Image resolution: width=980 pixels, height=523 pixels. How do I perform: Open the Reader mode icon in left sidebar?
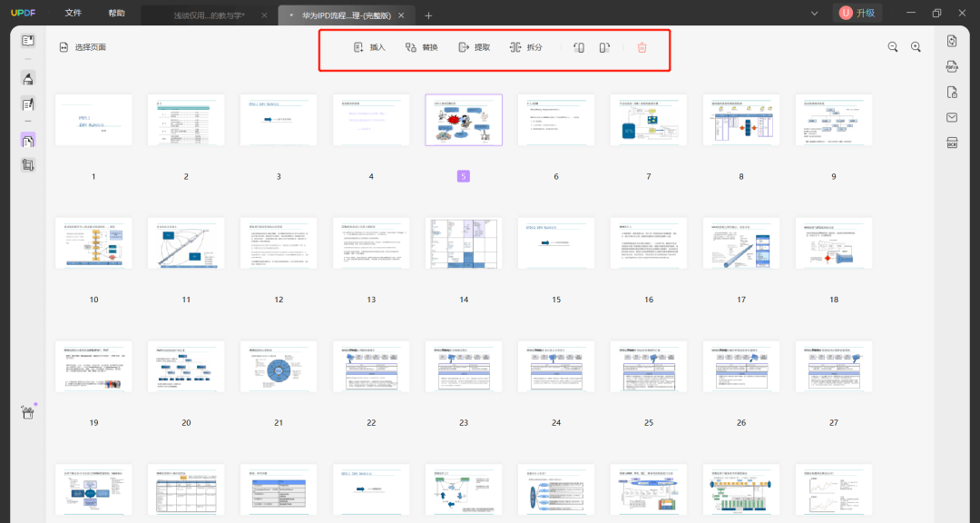coord(28,41)
